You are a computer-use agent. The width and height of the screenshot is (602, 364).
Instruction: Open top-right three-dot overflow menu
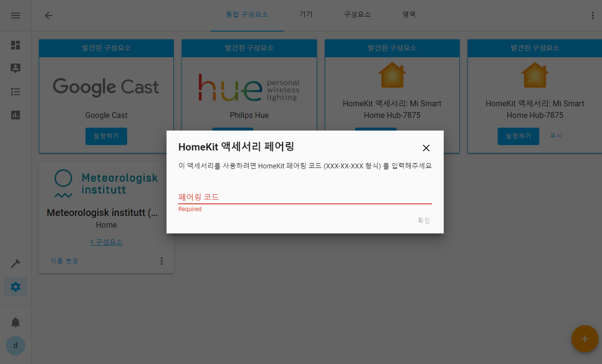pyautogui.click(x=592, y=16)
